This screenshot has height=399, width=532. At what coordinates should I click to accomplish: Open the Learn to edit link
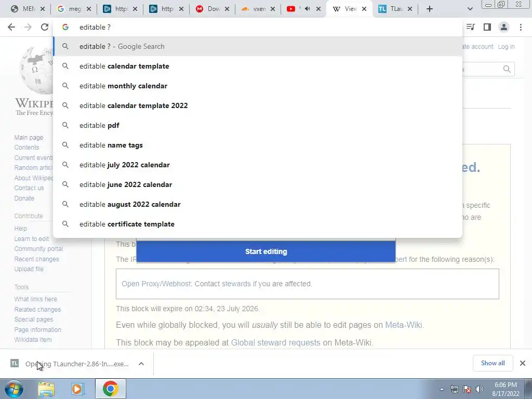point(32,238)
